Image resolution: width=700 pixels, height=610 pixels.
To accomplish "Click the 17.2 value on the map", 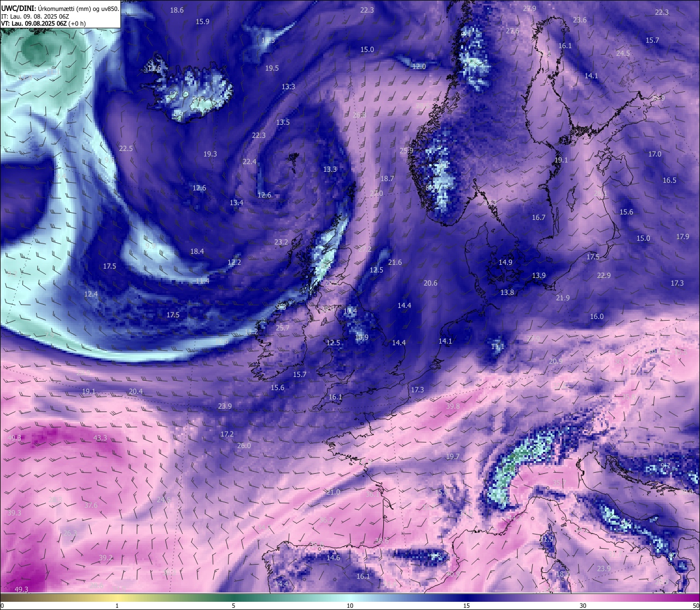I will (227, 434).
